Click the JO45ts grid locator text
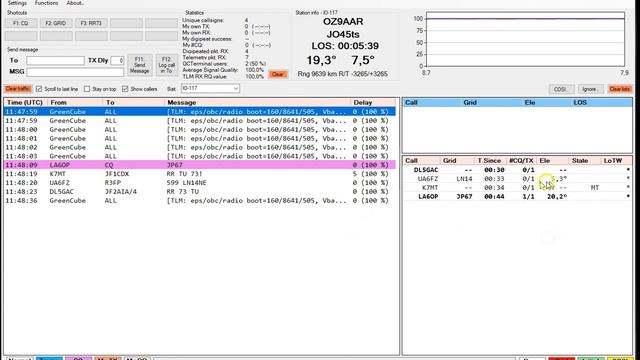The image size is (640, 360). [x=343, y=34]
